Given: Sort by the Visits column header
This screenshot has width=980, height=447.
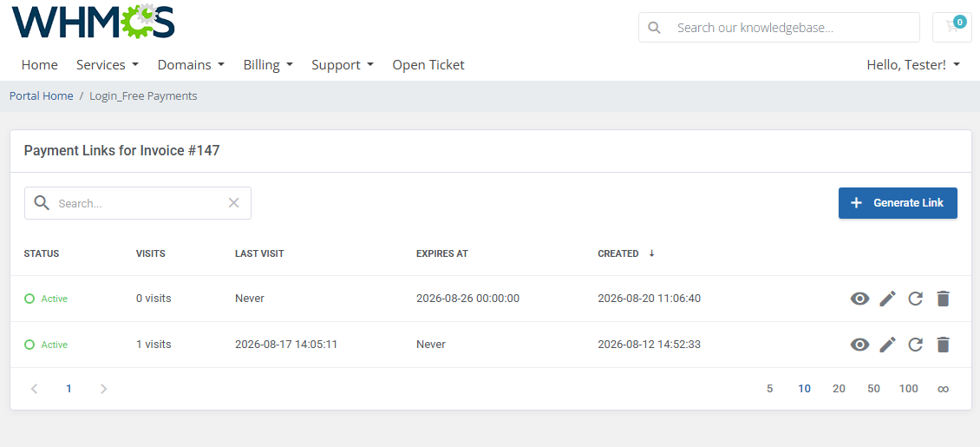Looking at the screenshot, I should tap(151, 253).
